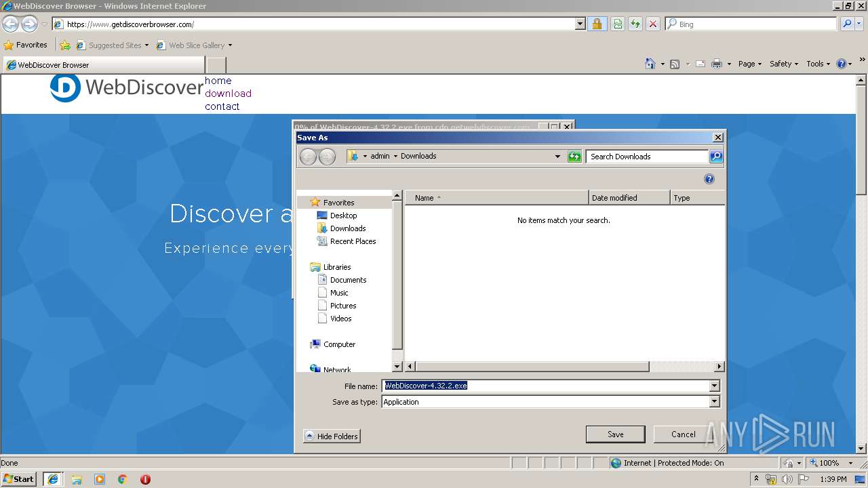This screenshot has height=488, width=868.
Task: Click the Save As dialog Back button
Action: tap(308, 157)
